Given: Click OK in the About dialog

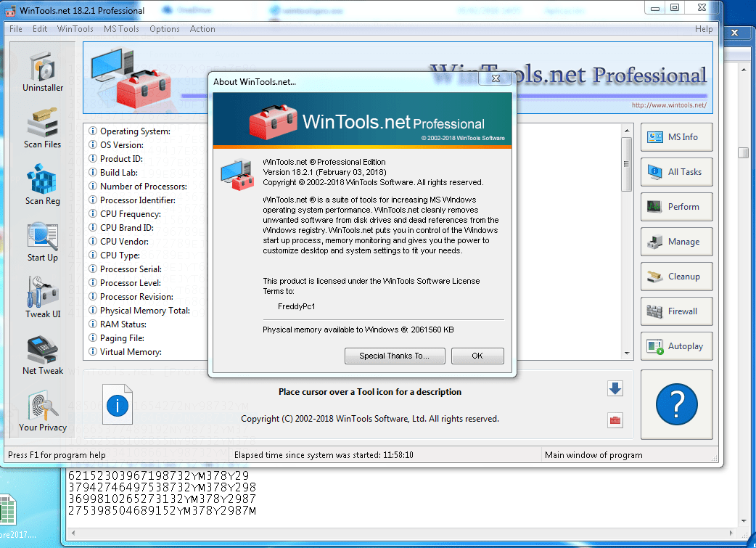Looking at the screenshot, I should coord(477,356).
